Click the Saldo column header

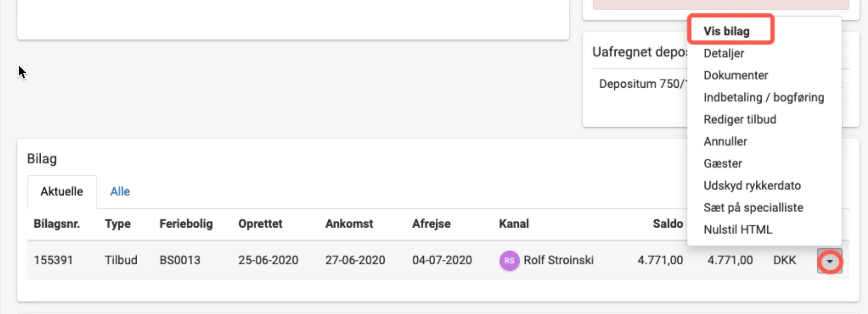[667, 224]
